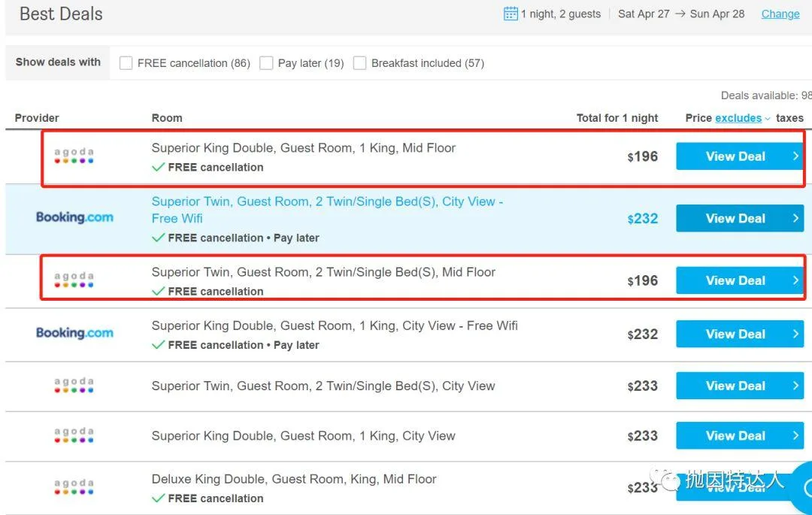Click the Total for 1 night column header
Viewport: 812px width, 515px height.
pos(617,118)
